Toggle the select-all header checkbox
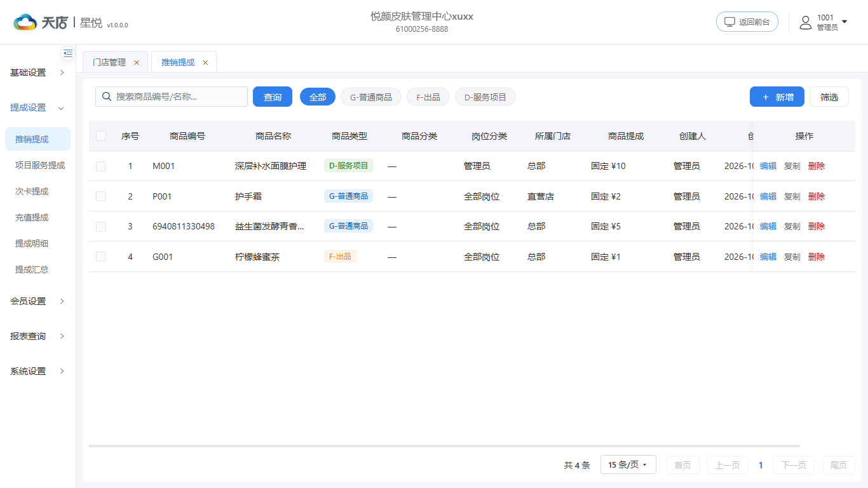Viewport: 868px width, 488px height. [x=101, y=136]
